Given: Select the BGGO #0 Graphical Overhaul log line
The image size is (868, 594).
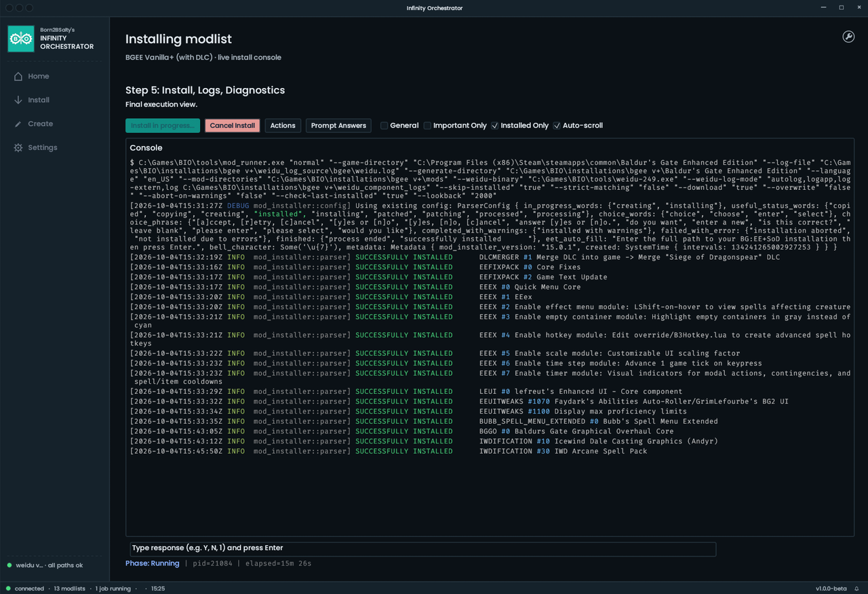Looking at the screenshot, I should (x=402, y=431).
